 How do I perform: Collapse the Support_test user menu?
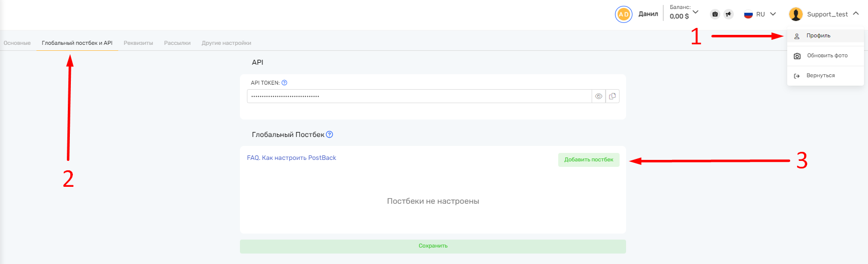[x=856, y=14]
